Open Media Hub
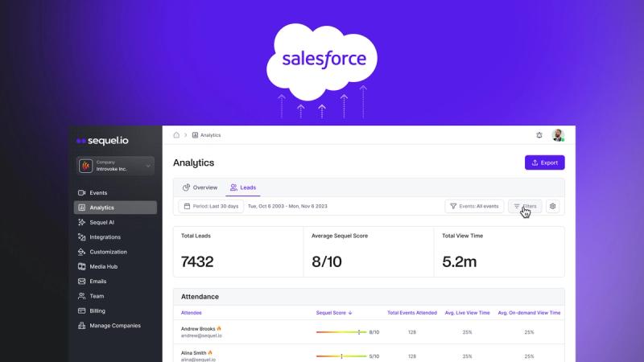The image size is (644, 362). click(115, 266)
